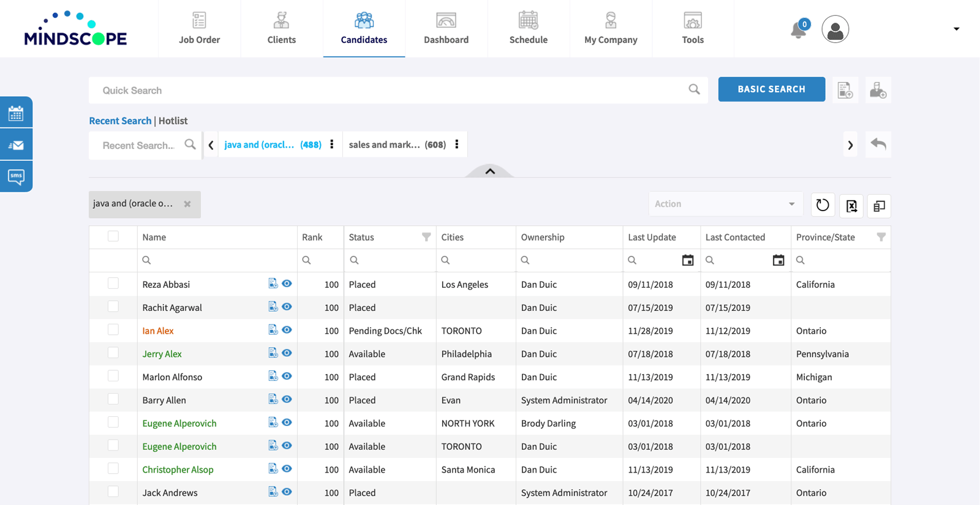The image size is (980, 505).
Task: Open the calendar sidebar icon
Action: [16, 113]
